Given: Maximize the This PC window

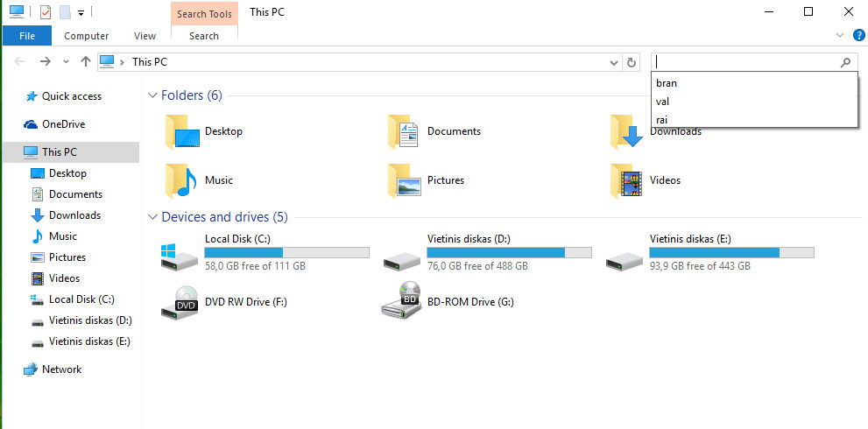Looking at the screenshot, I should (808, 11).
